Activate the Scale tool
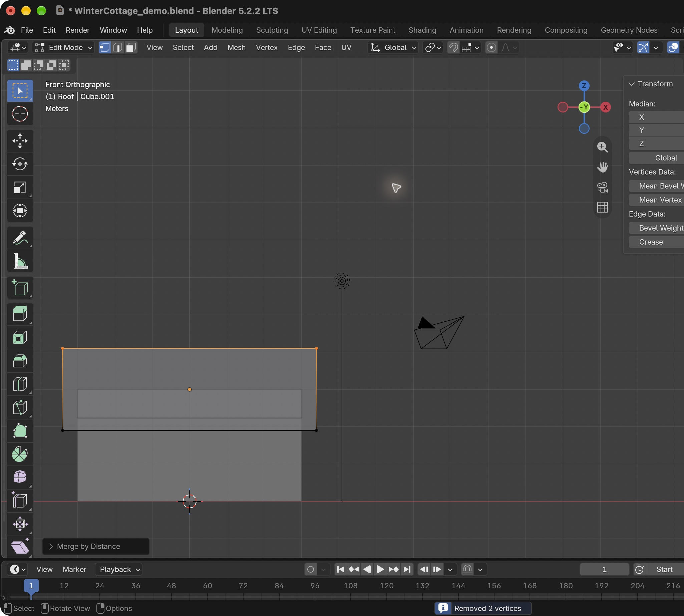Image resolution: width=684 pixels, height=616 pixels. pyautogui.click(x=20, y=188)
